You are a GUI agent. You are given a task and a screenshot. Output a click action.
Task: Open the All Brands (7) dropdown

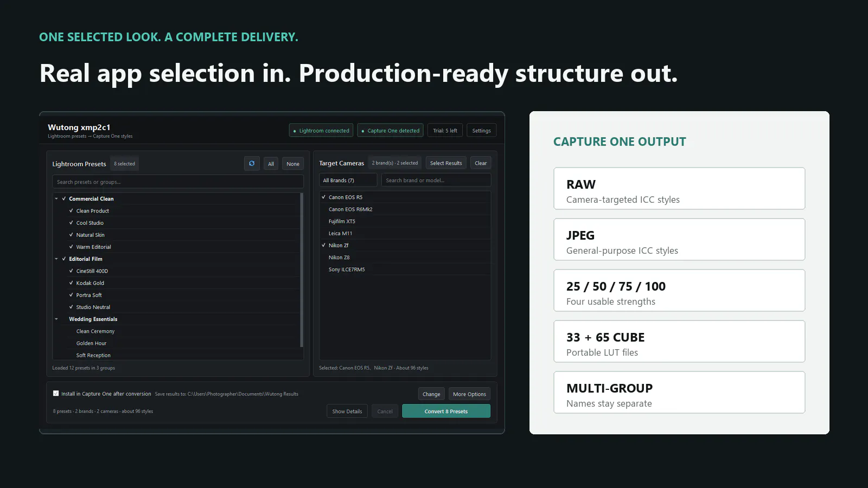coord(348,180)
